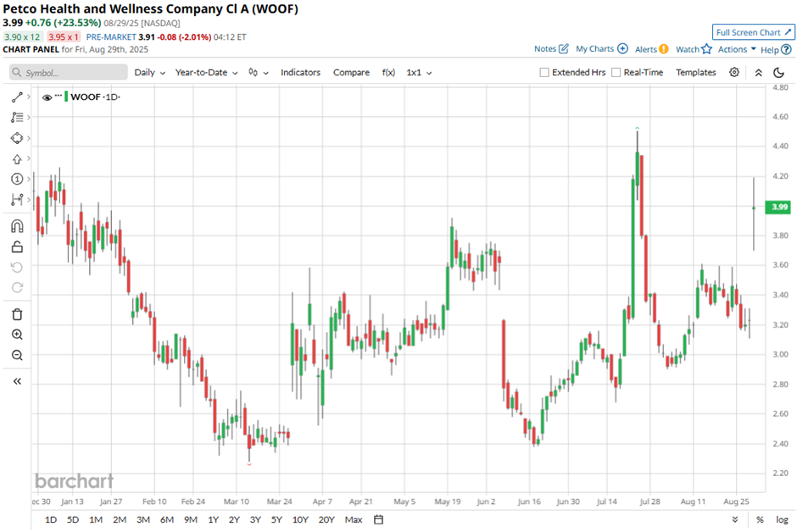Click the WOOF 1D series legend label
Screen dimensions: 797x532
coord(95,97)
